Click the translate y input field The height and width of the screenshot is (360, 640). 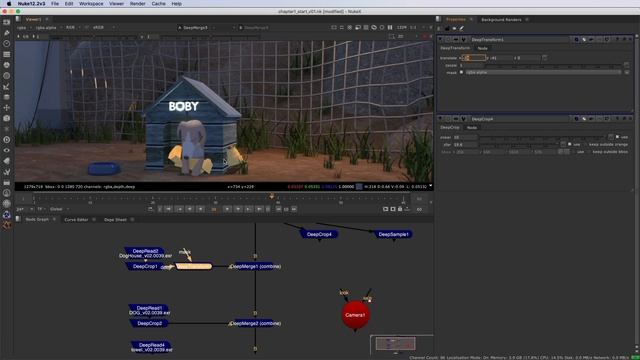click(501, 58)
